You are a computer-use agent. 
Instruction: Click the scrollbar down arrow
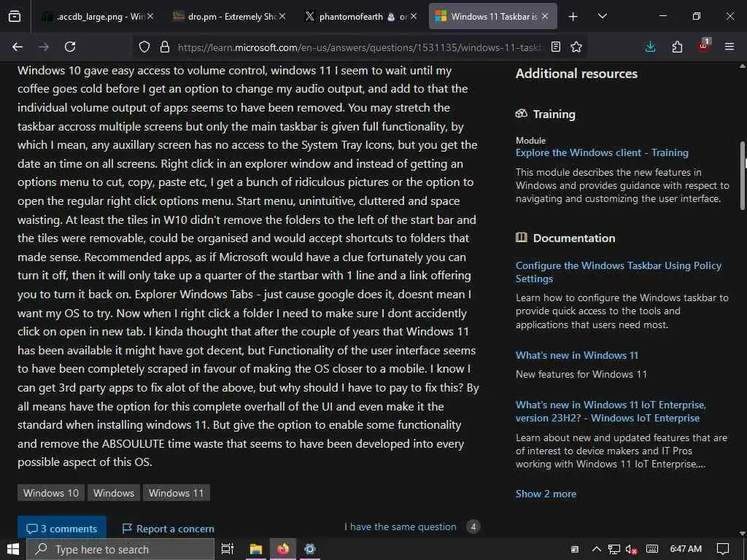[742, 533]
